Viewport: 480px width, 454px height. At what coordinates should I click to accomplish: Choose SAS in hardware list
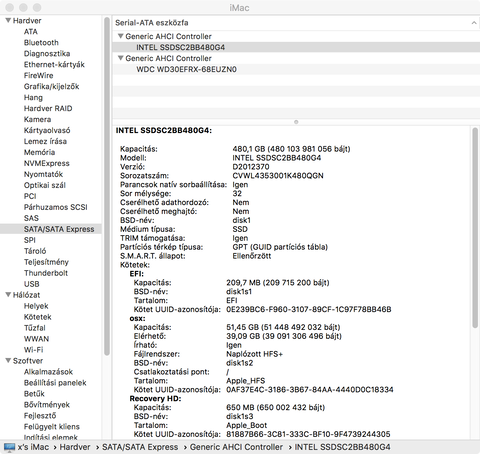click(x=31, y=218)
